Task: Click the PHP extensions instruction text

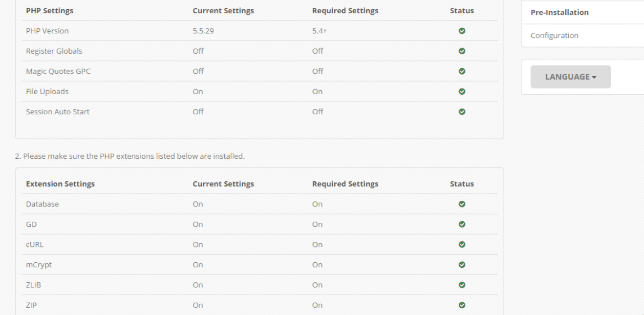Action: 130,156
